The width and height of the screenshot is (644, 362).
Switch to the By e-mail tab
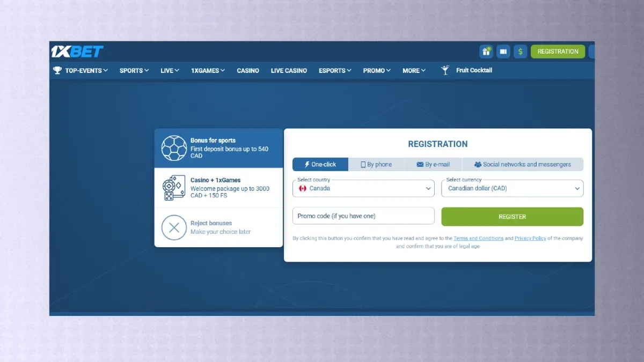[x=433, y=165]
